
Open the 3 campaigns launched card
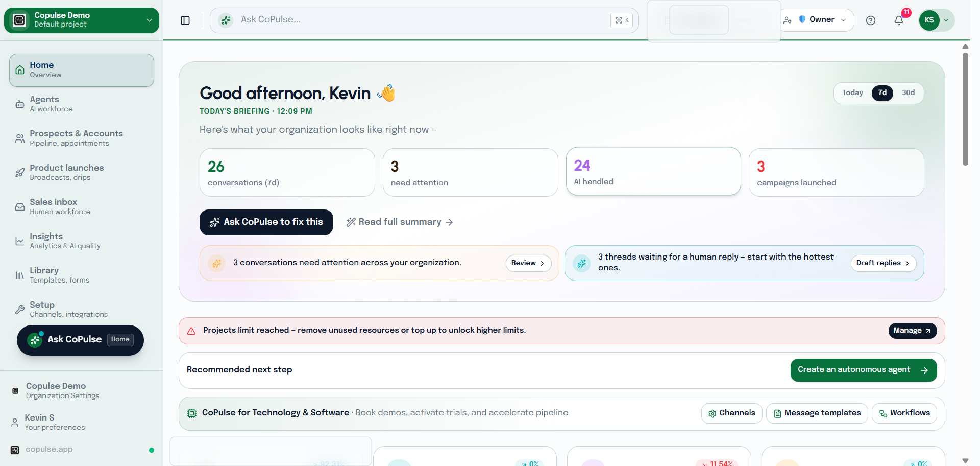(836, 173)
